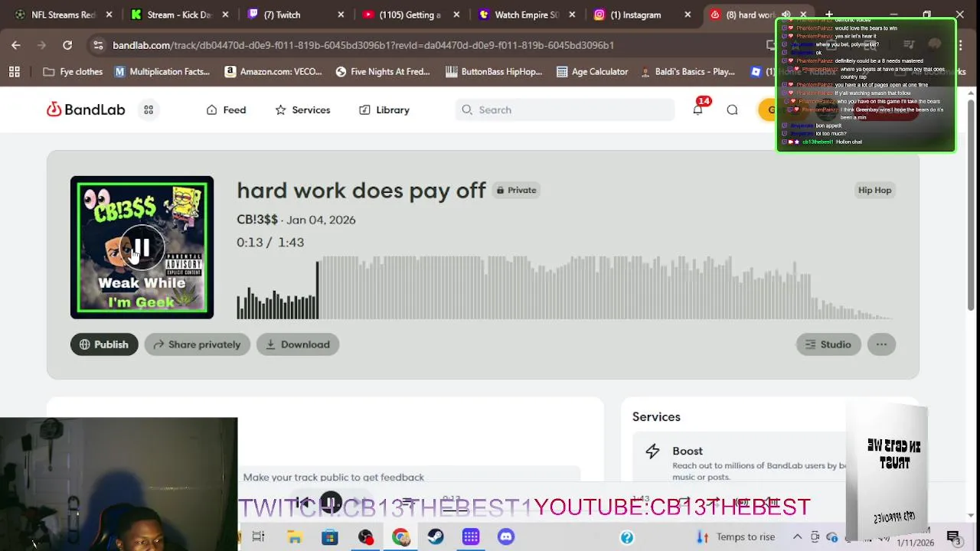Open Five Nights At Freddy's bookmark

[x=383, y=71]
